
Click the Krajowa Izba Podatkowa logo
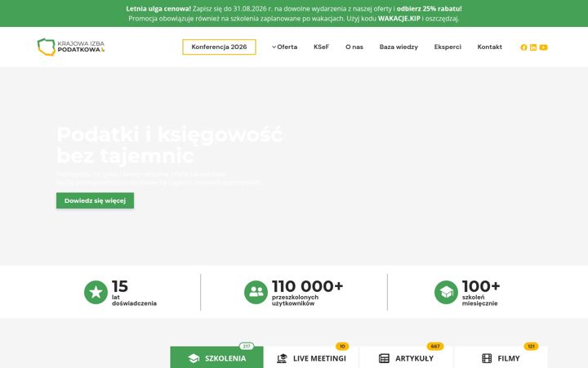click(71, 47)
